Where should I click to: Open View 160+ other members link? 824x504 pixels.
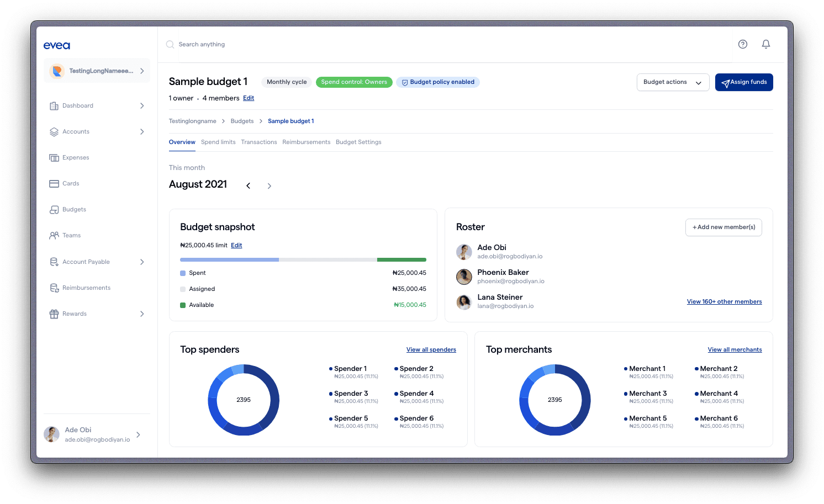click(724, 302)
